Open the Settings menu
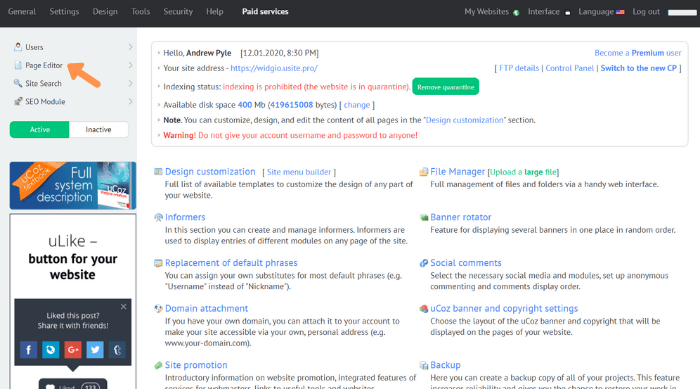The height and width of the screenshot is (389, 700). 64,12
